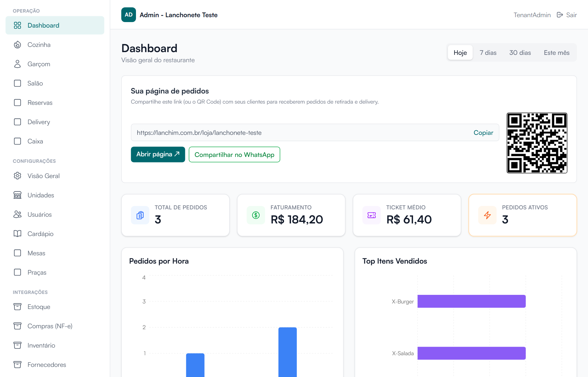
Task: Click the Top Itens Vendidos heading
Action: pyautogui.click(x=394, y=261)
